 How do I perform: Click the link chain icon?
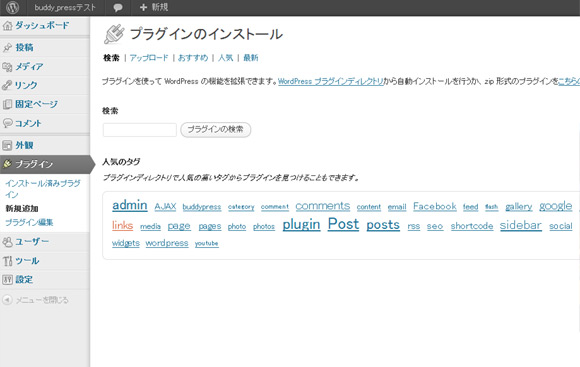pos(7,85)
